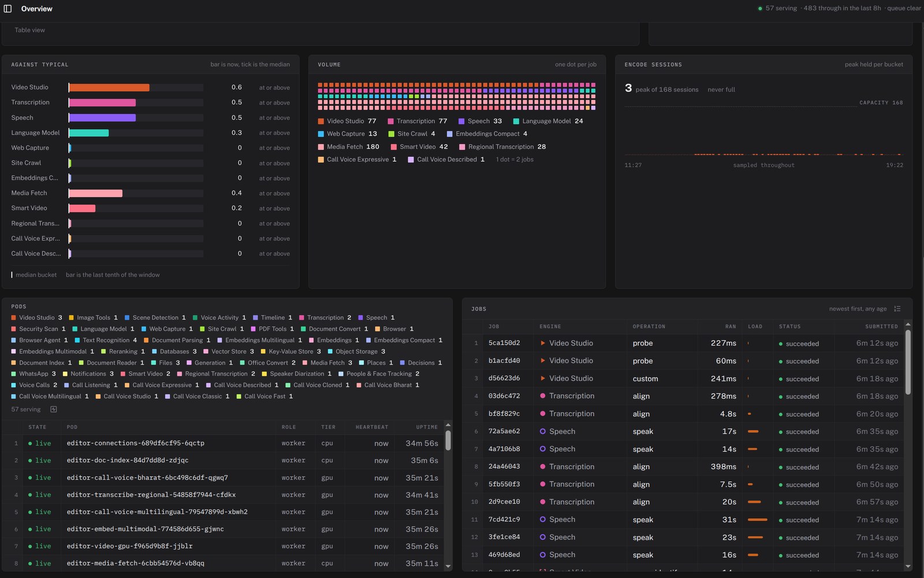
Task: Click the green status dot in the top header
Action: 760,9
